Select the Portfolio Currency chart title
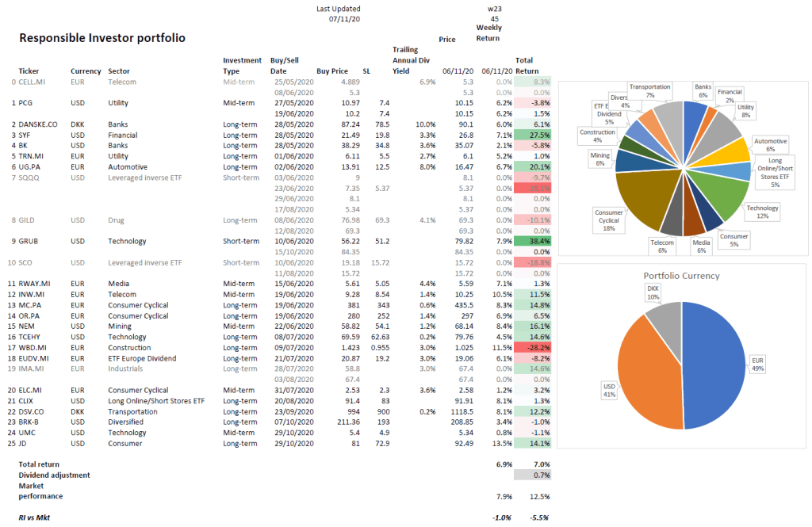Screen dimensions: 812x527 coord(682,276)
